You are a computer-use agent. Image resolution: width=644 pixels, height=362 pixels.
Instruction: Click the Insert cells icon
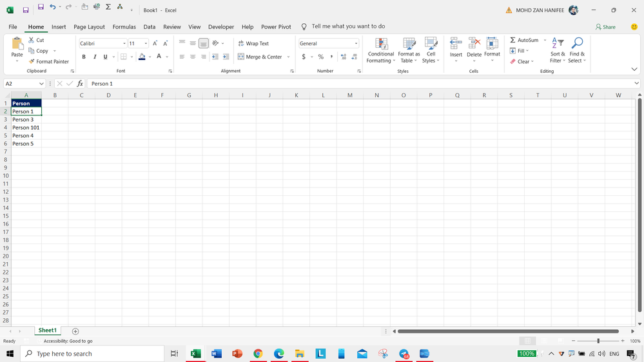click(x=456, y=43)
